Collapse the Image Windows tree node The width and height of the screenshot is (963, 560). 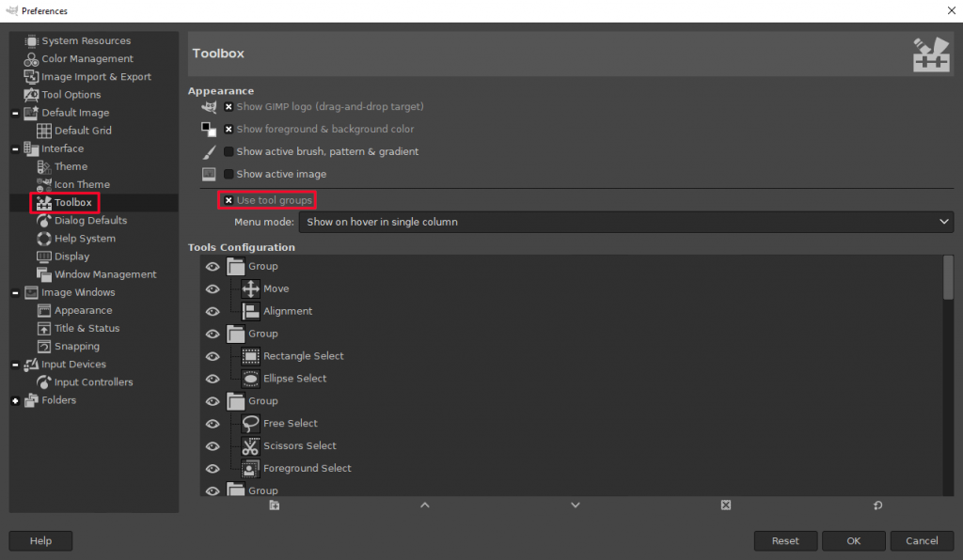(15, 293)
